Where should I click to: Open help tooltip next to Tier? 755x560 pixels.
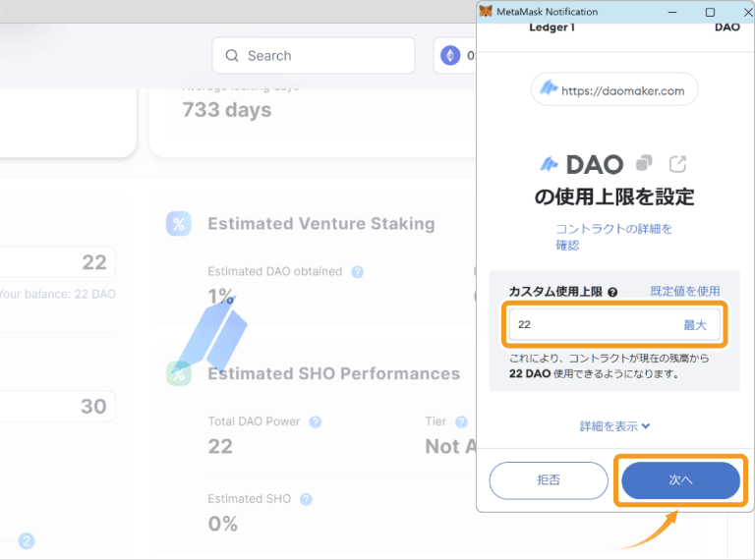(461, 421)
